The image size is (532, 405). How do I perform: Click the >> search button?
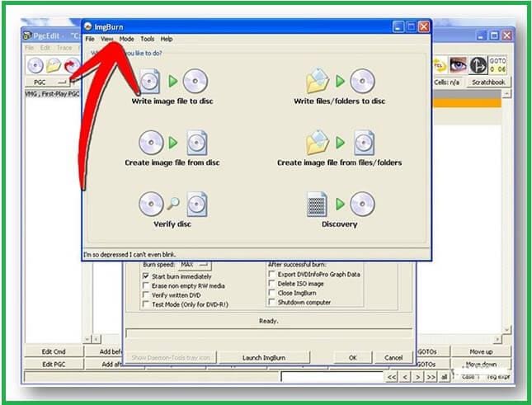431,376
